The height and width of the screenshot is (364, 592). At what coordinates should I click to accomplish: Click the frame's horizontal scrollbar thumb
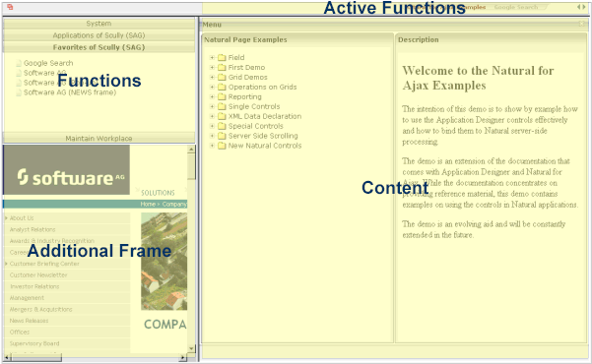[35, 357]
